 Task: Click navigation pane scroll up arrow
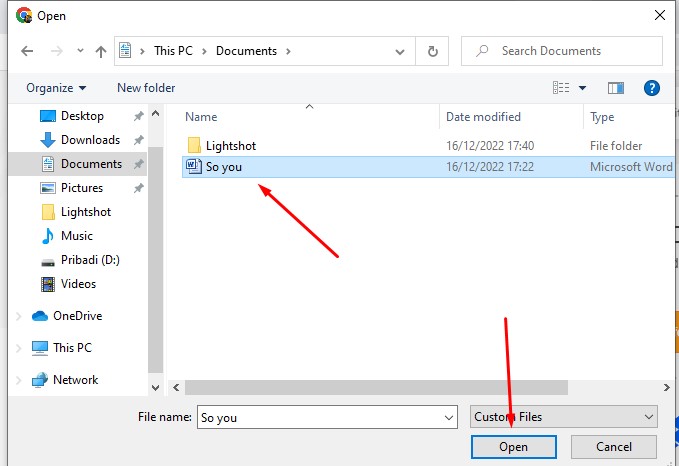coord(155,113)
